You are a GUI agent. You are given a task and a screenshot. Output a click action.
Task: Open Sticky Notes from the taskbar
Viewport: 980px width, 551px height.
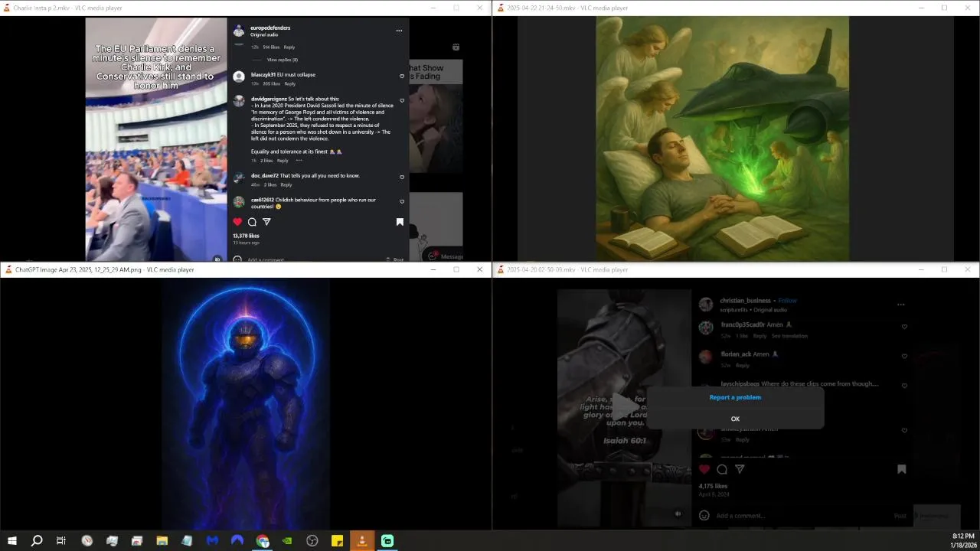pyautogui.click(x=337, y=541)
